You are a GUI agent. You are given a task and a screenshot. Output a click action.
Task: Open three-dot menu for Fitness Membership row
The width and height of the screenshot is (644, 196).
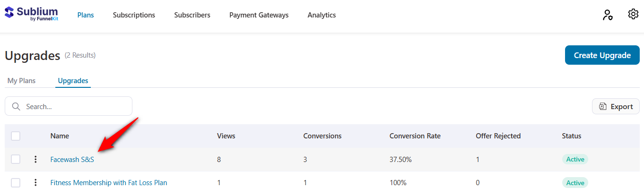click(x=35, y=183)
